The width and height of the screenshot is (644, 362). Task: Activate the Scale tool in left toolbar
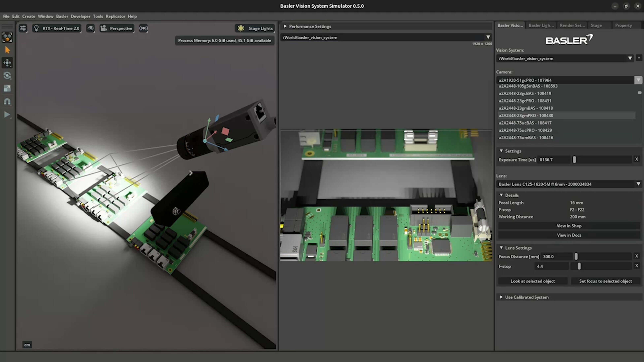pos(7,88)
